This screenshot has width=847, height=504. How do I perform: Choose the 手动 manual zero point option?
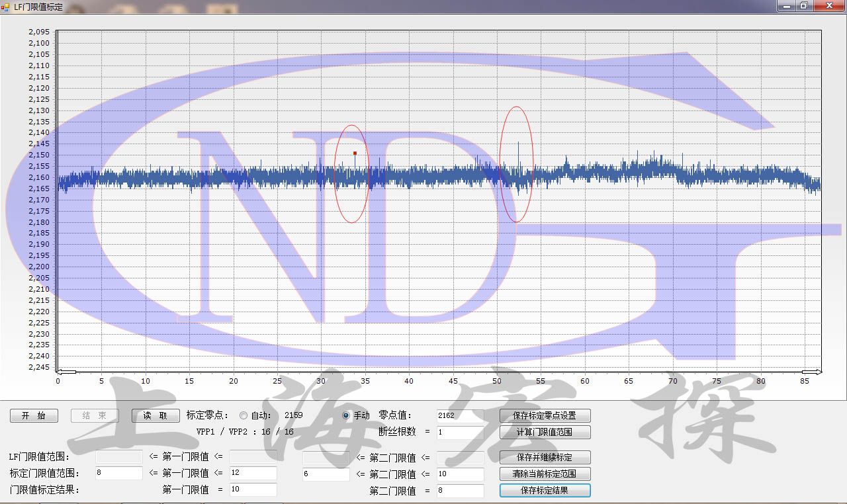tap(346, 415)
